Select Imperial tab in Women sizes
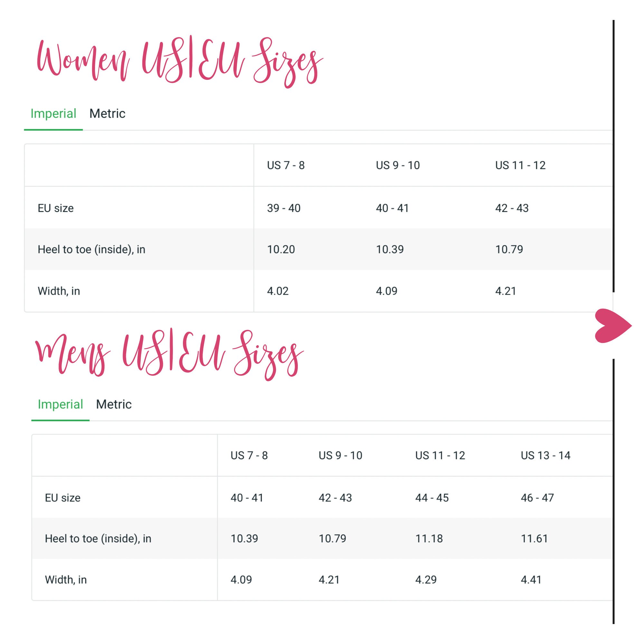Screen dimensions: 644x644 click(x=53, y=114)
